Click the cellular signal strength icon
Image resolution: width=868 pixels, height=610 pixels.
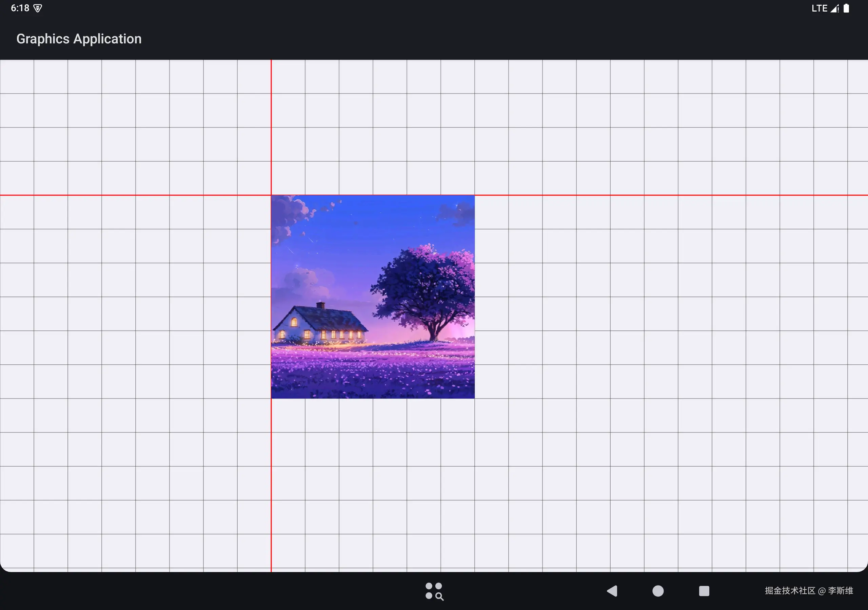835,8
